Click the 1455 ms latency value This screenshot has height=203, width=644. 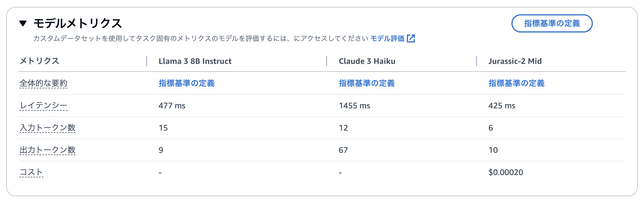click(x=354, y=106)
